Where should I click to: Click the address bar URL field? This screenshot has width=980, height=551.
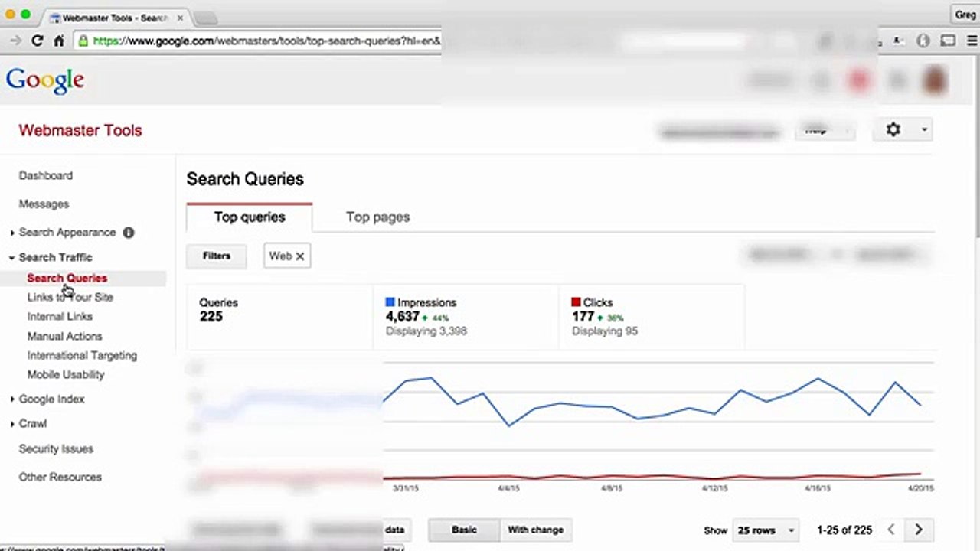tap(266, 41)
